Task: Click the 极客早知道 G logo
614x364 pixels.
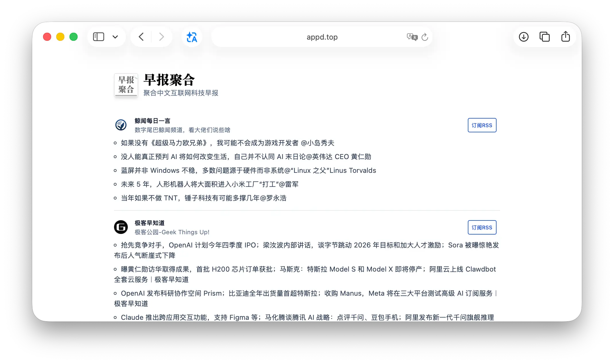Action: 121,227
